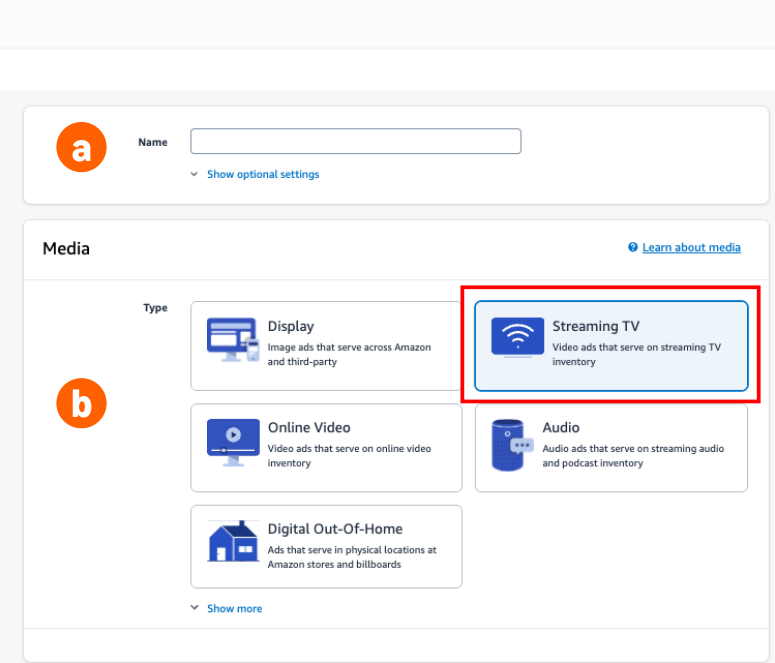
Task: Select the Audio media type card
Action: (611, 447)
